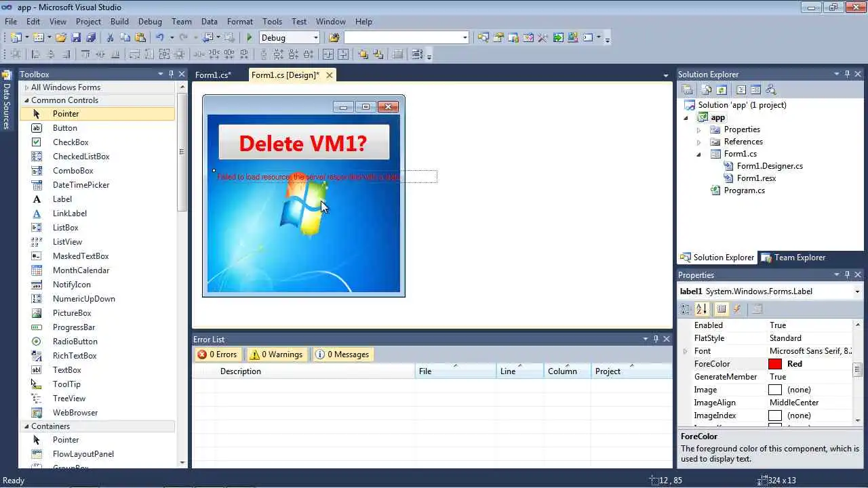Click the quick find search box in toolbar
This screenshot has height=488, width=868.
[406, 37]
